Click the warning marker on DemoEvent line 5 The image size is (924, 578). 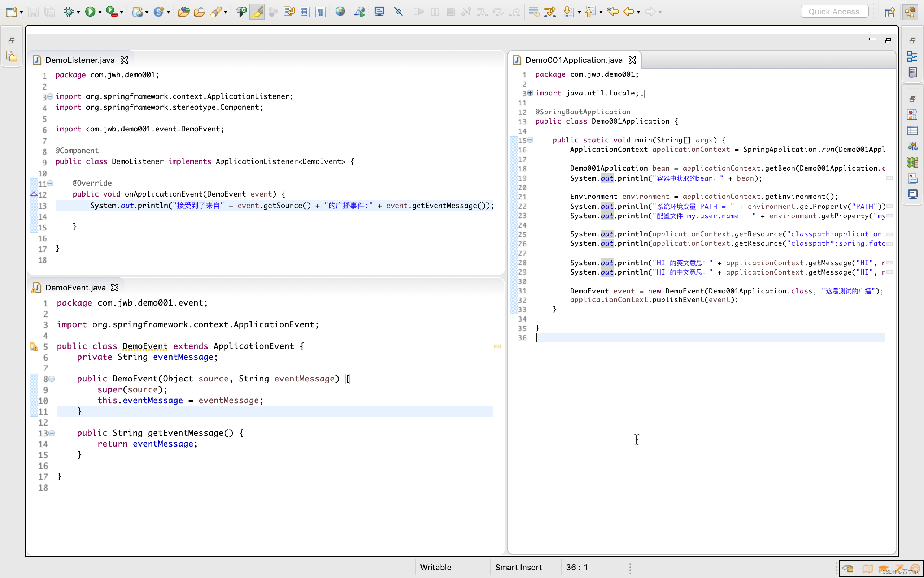[x=34, y=347]
